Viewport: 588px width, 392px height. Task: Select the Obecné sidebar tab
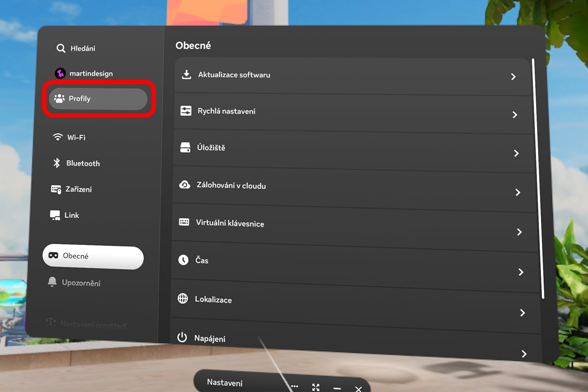[93, 256]
